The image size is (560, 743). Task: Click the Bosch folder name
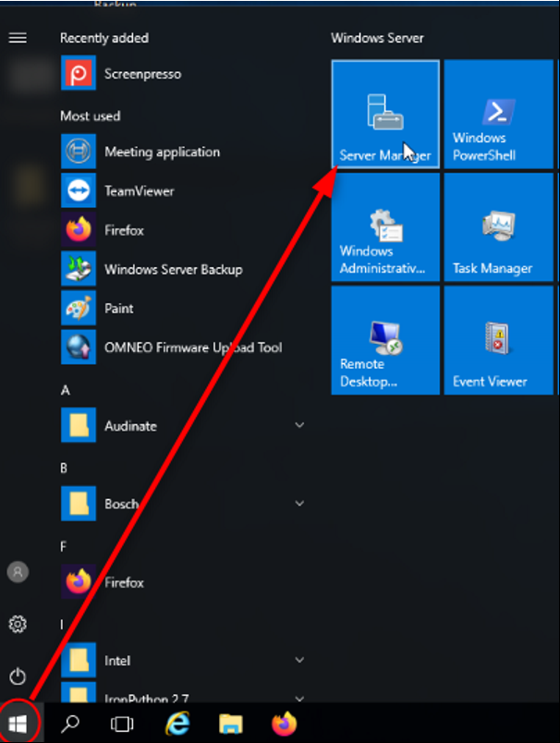click(x=122, y=504)
